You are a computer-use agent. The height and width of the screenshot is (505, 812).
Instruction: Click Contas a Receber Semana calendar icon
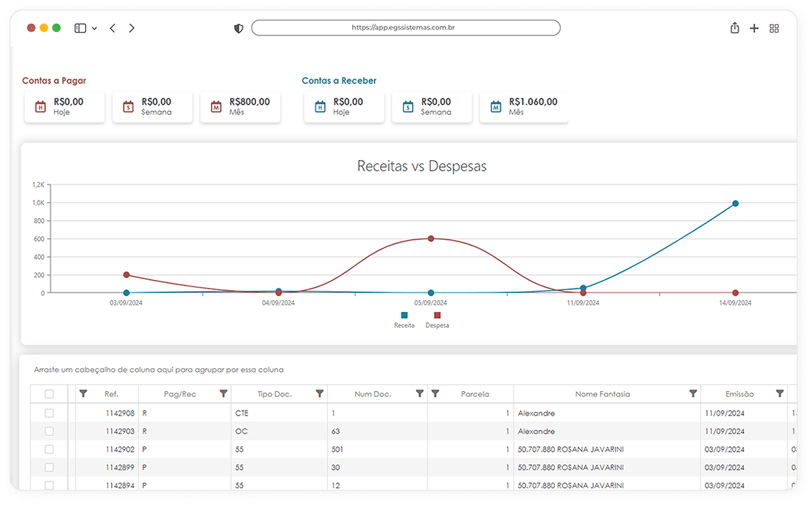coord(408,107)
